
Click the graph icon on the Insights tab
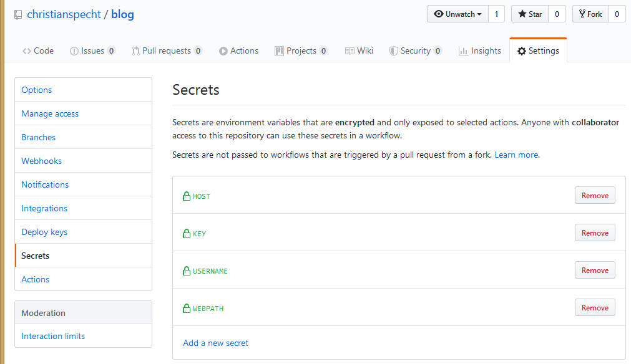point(463,50)
